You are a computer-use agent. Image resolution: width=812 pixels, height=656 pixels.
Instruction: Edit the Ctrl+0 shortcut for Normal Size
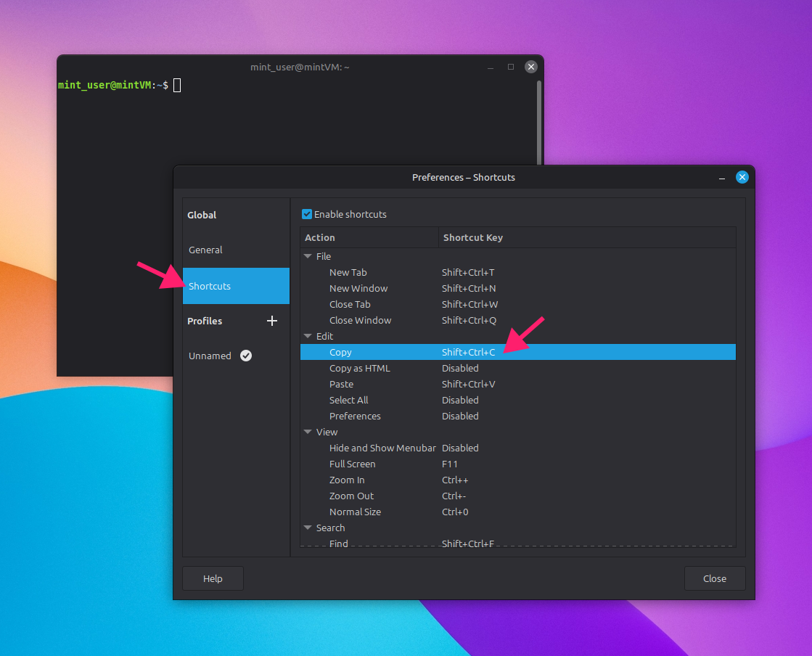click(x=455, y=512)
